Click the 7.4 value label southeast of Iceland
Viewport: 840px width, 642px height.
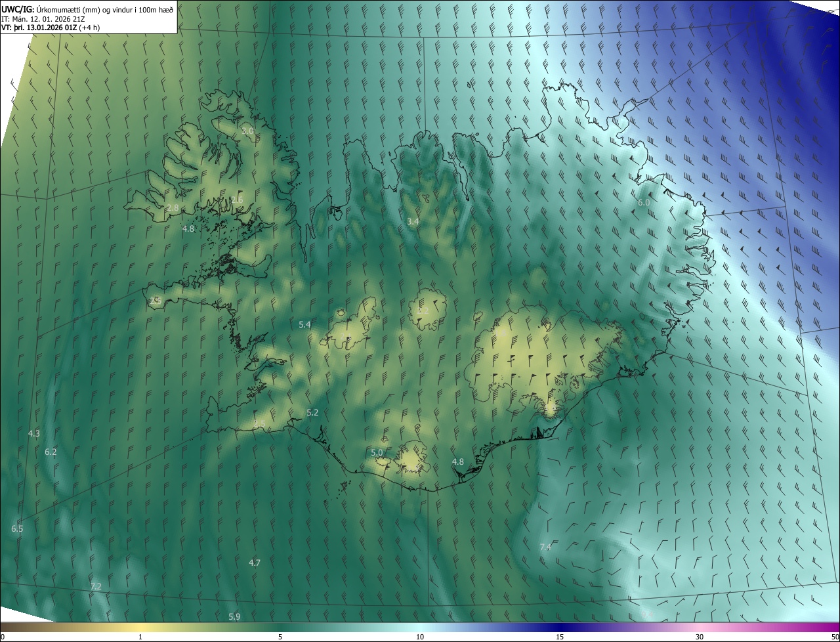point(545,547)
